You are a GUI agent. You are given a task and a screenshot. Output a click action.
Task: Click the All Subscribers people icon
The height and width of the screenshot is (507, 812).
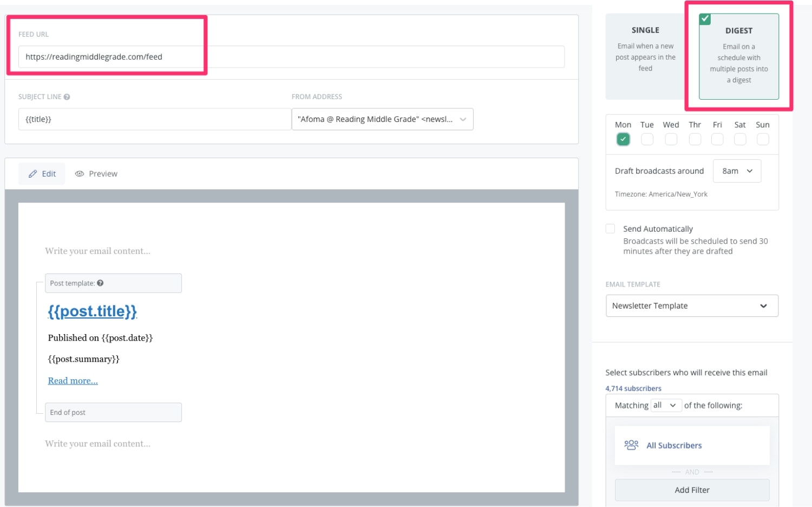631,445
